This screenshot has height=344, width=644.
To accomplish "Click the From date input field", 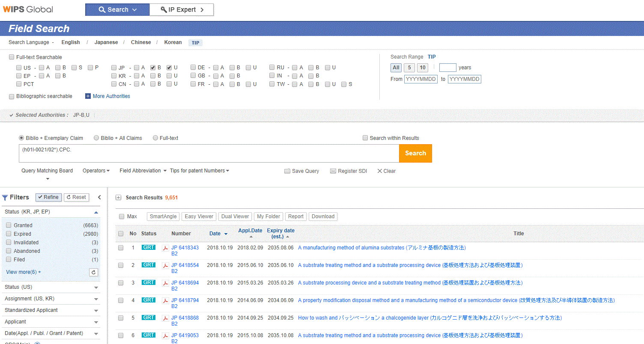I will point(420,80).
